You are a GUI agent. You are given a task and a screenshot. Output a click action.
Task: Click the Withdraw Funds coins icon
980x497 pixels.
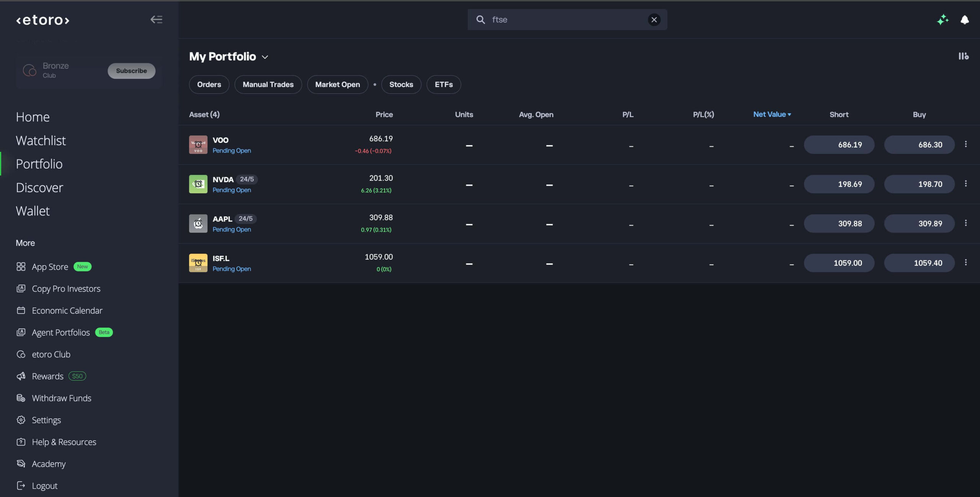(21, 398)
